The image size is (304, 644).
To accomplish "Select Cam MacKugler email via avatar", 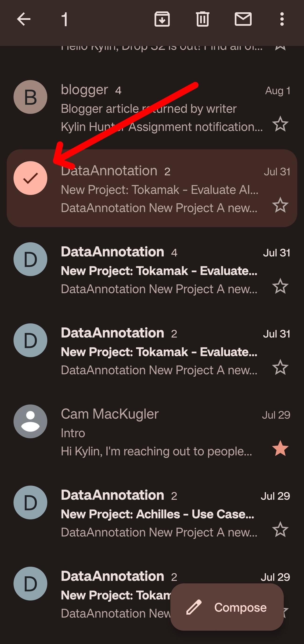I will point(30,421).
